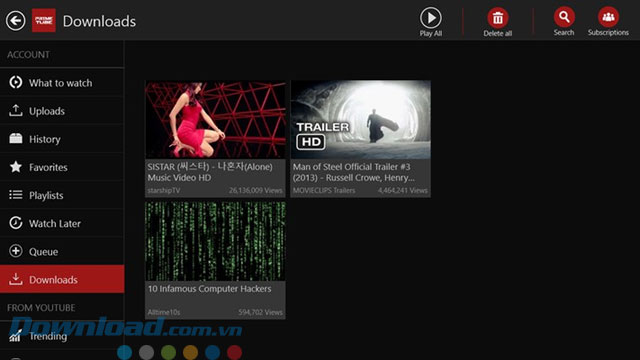
Task: Click Search label text
Action: coord(564,32)
